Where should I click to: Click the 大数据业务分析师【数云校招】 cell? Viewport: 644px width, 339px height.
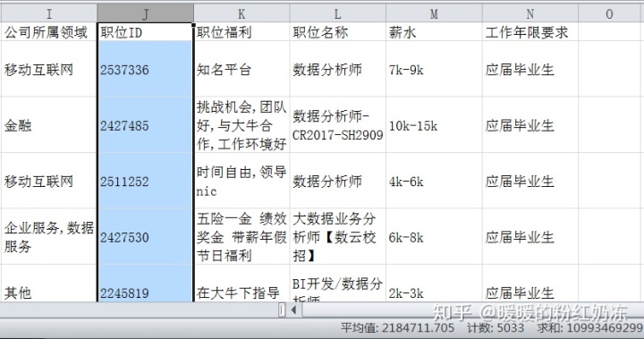coord(337,237)
